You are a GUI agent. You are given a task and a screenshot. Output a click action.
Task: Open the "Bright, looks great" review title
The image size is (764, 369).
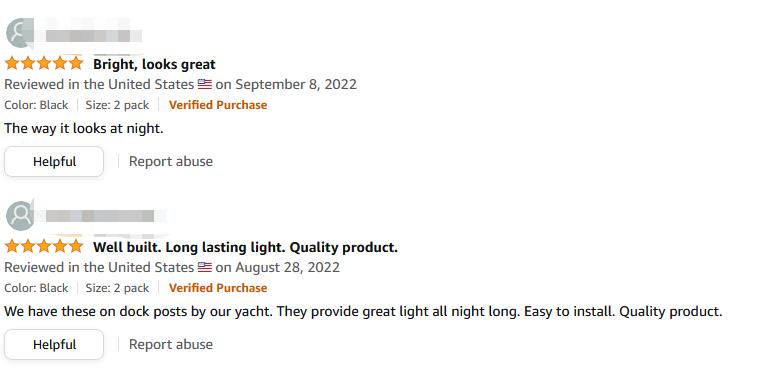pos(154,64)
